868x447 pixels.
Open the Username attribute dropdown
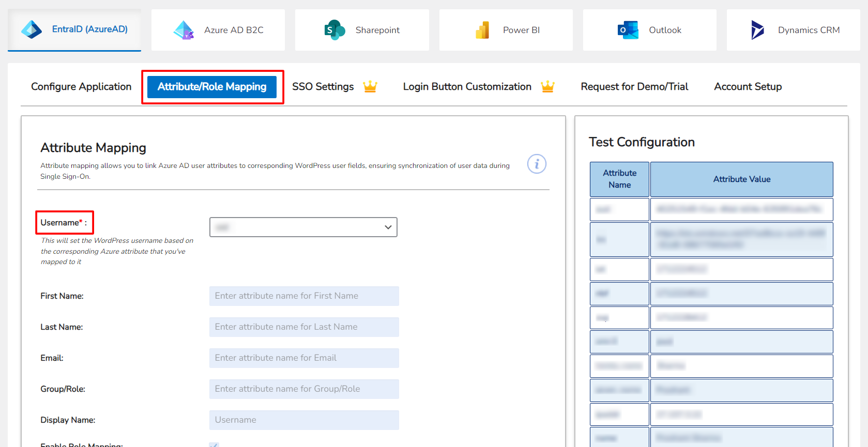[x=303, y=227]
